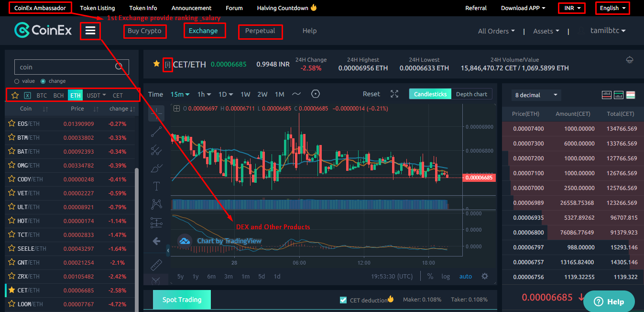This screenshot has width=644, height=312.
Task: Show favorites star tab in market list
Action: pos(15,95)
